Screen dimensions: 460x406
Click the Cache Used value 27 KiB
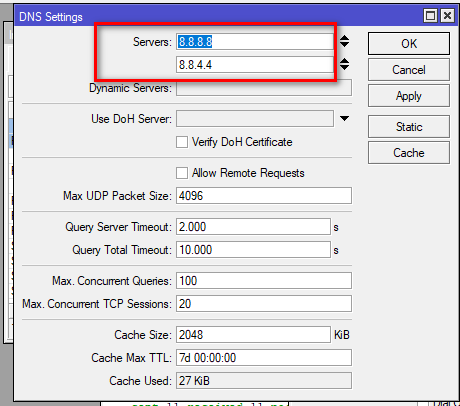(x=264, y=381)
